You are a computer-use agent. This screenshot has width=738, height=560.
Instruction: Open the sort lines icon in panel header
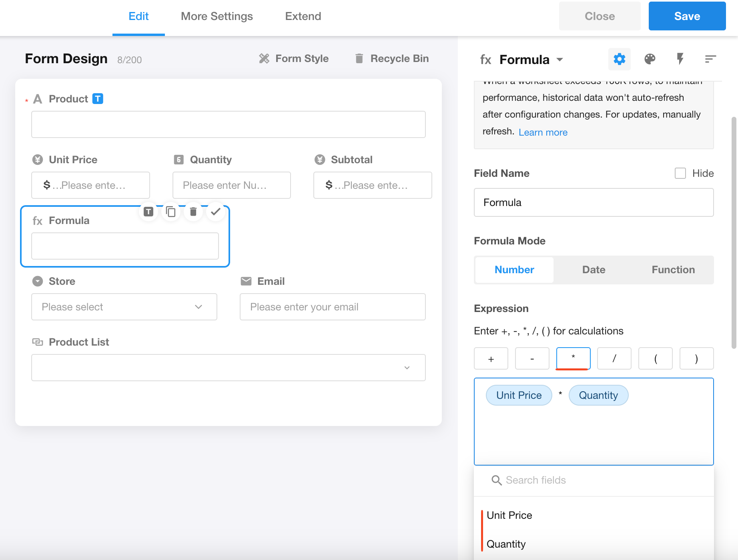[710, 59]
